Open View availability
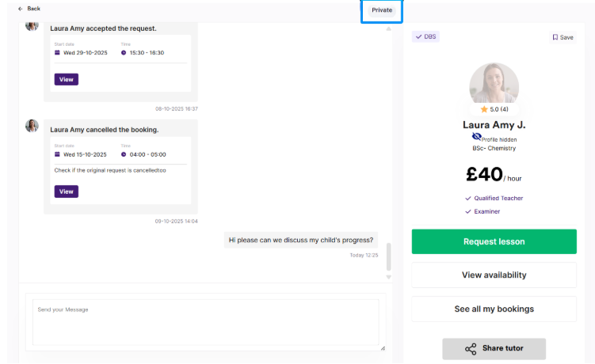 pos(494,275)
